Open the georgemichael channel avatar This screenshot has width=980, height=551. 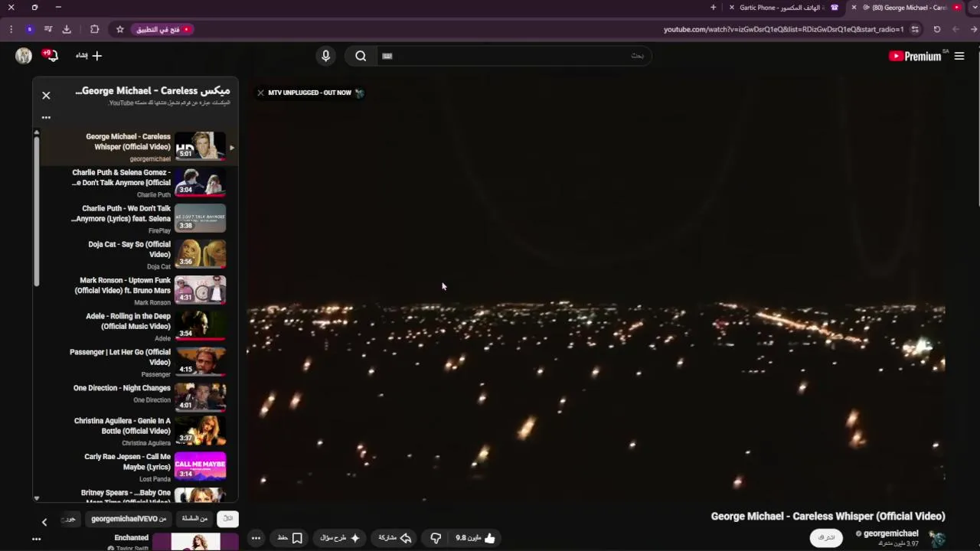pos(937,538)
